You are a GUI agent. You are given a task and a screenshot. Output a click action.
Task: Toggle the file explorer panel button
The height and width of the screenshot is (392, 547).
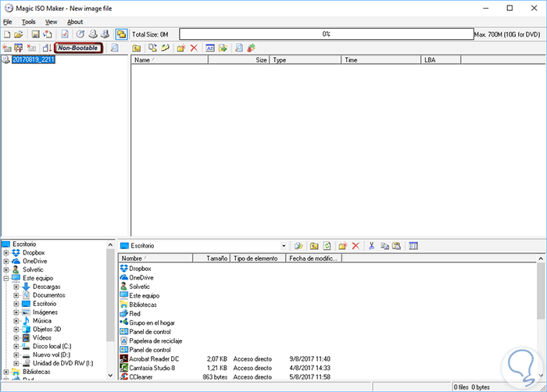(x=121, y=34)
